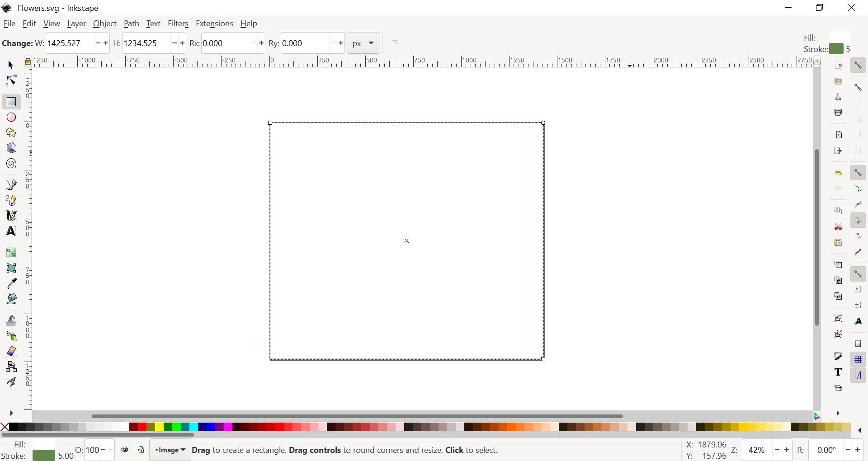The width and height of the screenshot is (868, 461).
Task: Open the Filters menu
Action: 179,24
